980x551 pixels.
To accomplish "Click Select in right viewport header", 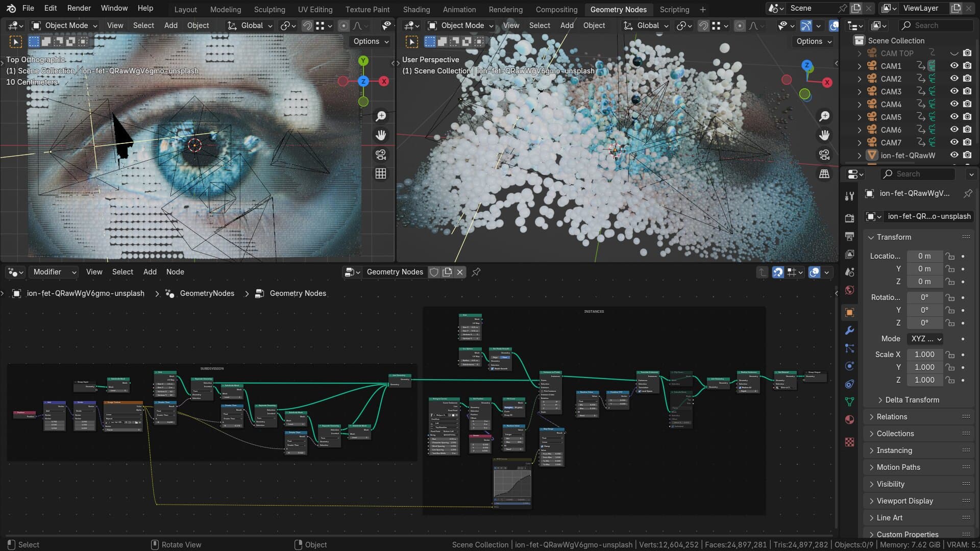I will [x=540, y=26].
